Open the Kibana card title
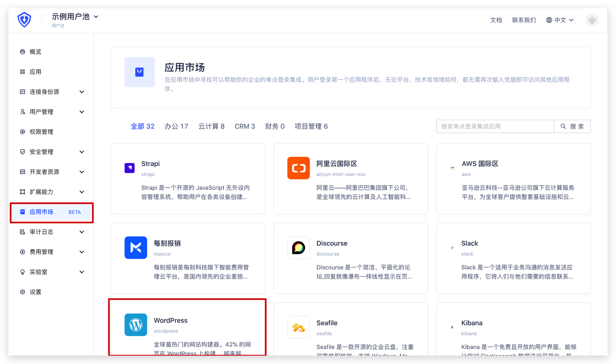Viewport: 616px width, 364px height. click(472, 323)
